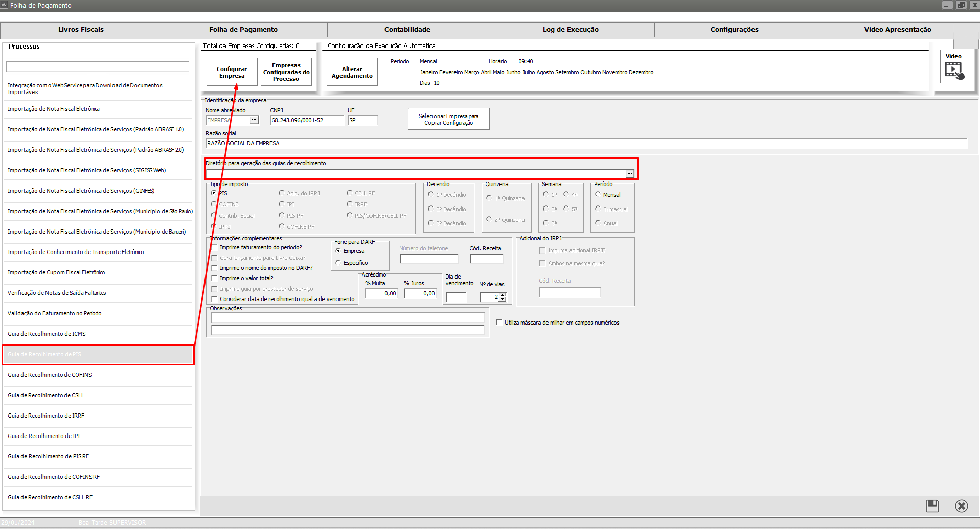Select Guia de Recolhimento de COFINS

(x=98, y=375)
